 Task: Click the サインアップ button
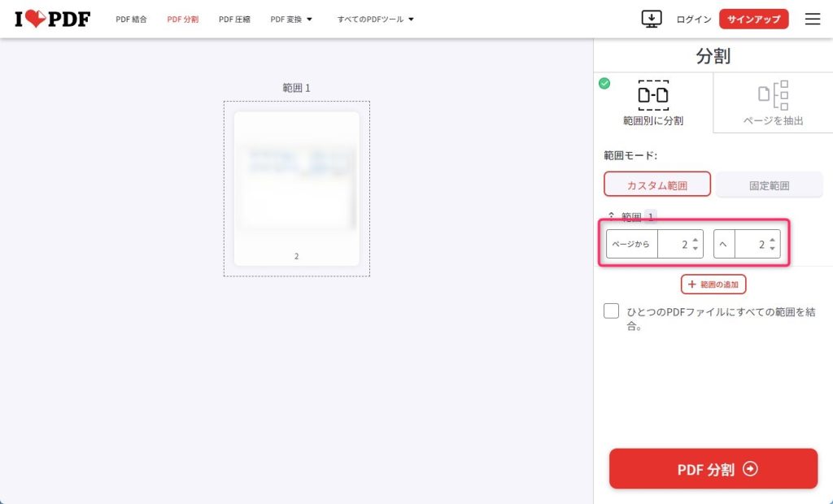(x=753, y=20)
